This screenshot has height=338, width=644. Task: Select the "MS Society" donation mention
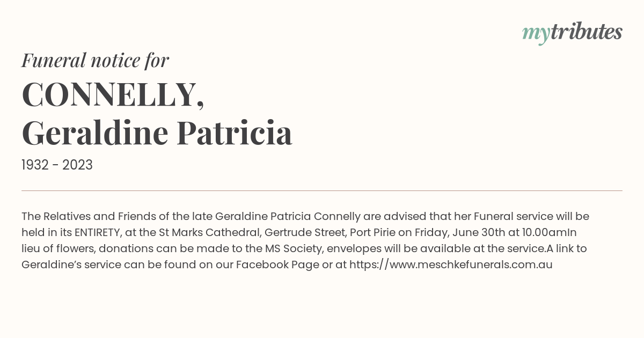(294, 248)
